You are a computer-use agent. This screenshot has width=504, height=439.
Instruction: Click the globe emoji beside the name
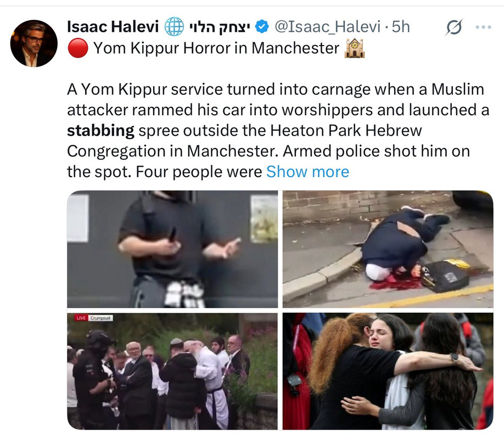174,27
